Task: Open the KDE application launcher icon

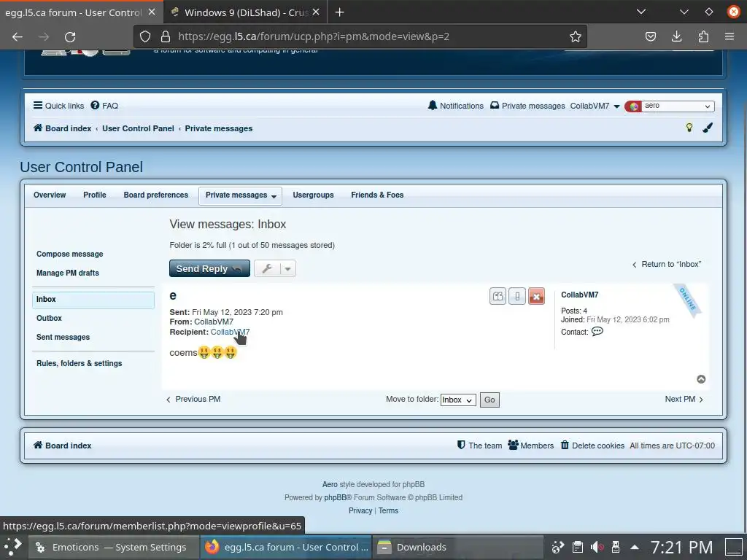Action: click(13, 547)
